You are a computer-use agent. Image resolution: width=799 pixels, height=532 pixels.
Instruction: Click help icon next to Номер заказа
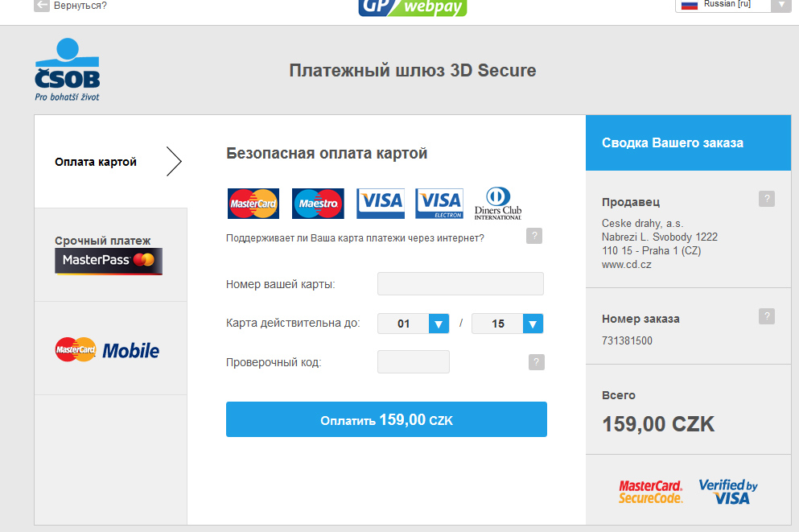coord(766,316)
